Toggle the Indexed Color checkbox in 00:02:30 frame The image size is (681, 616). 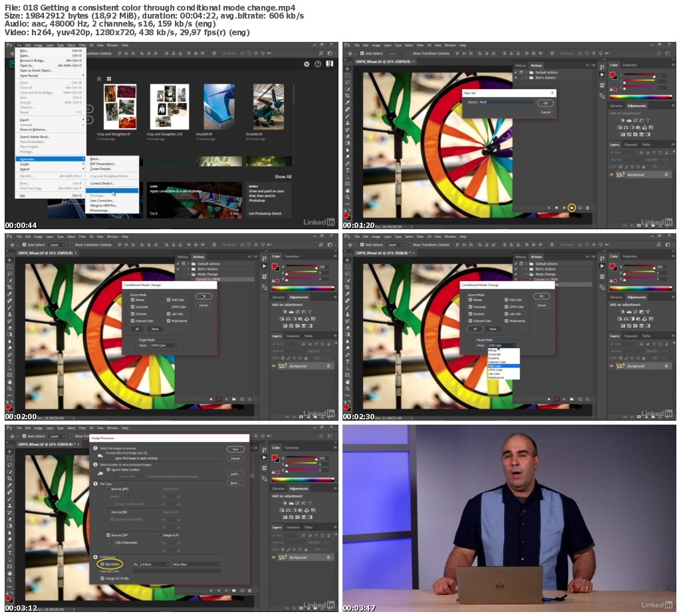(470, 321)
